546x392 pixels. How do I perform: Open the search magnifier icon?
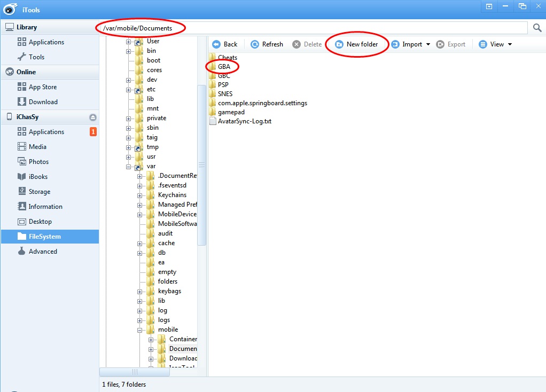coord(537,27)
